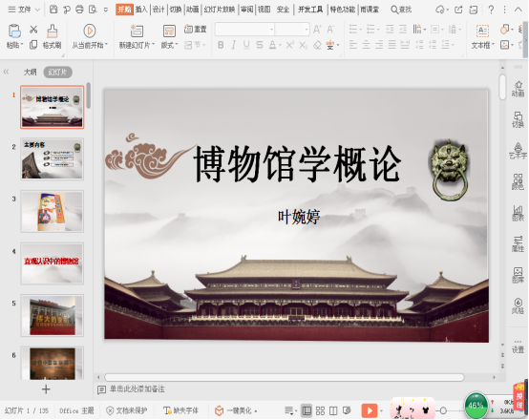This screenshot has width=529, height=420.
Task: Switch to the Outline panel tab
Action: point(30,72)
